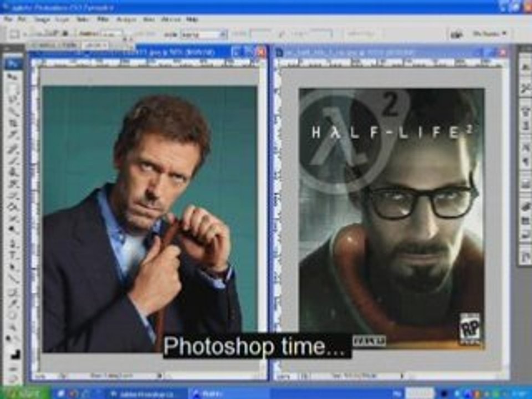
Task: Select the Zoom tool in the toolbox
Action: [x=13, y=328]
